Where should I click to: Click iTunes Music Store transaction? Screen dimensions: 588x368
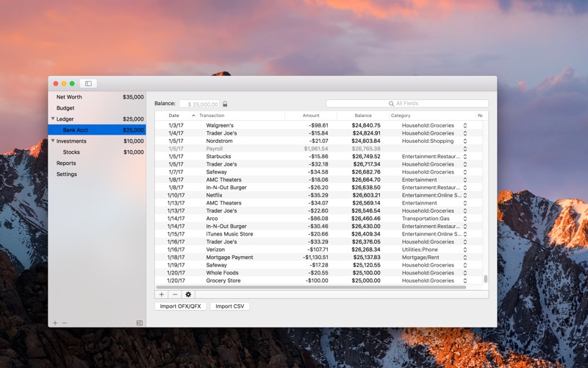pos(229,234)
